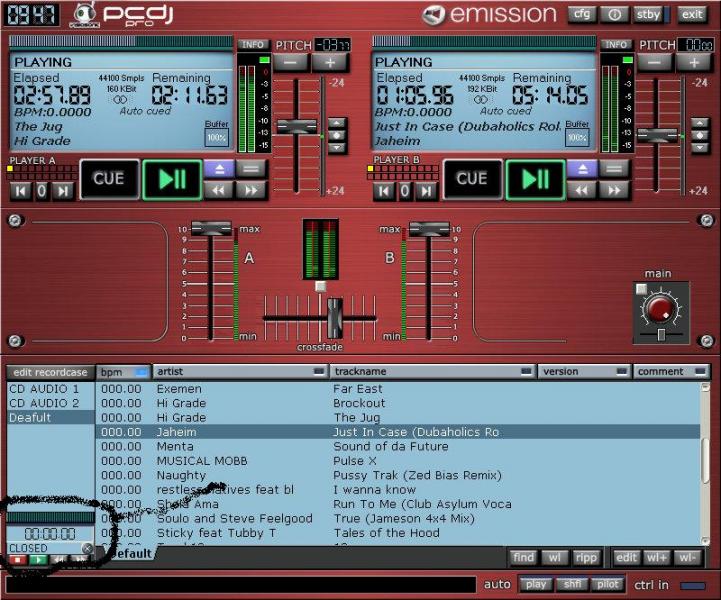Screen dimensions: 721x600
Task: Open the artist column dropdown
Action: click(318, 371)
